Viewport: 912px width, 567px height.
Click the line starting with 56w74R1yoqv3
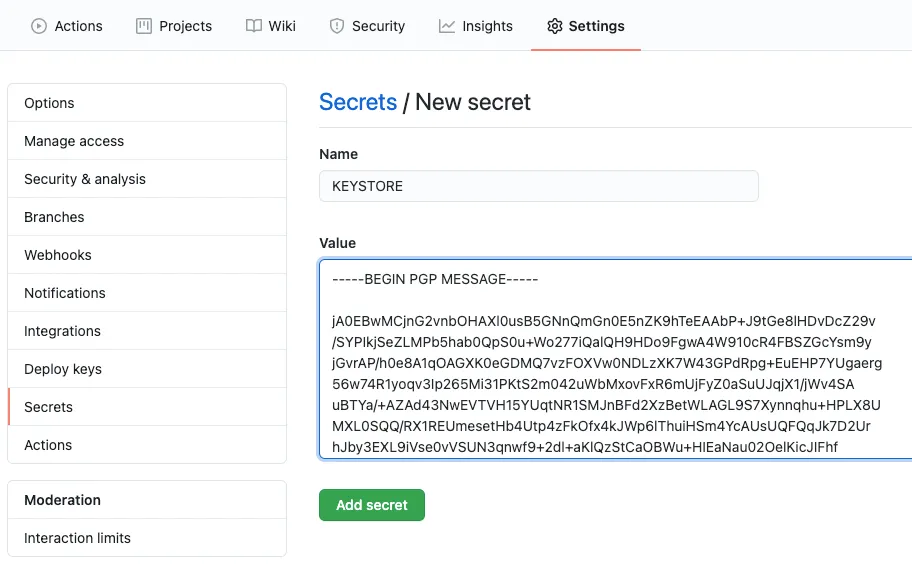pos(593,384)
